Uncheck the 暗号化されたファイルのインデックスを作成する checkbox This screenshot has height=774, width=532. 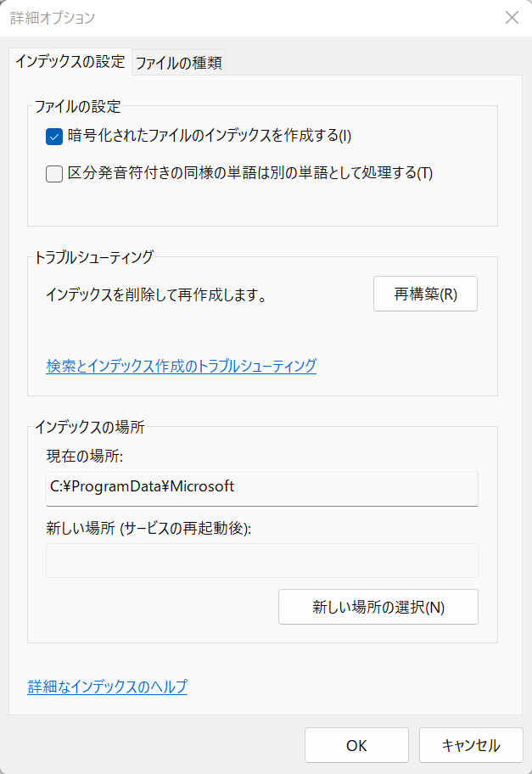tap(54, 137)
